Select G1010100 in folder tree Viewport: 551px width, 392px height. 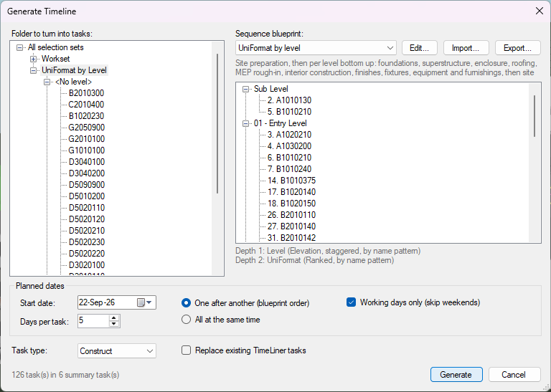pyautogui.click(x=86, y=150)
